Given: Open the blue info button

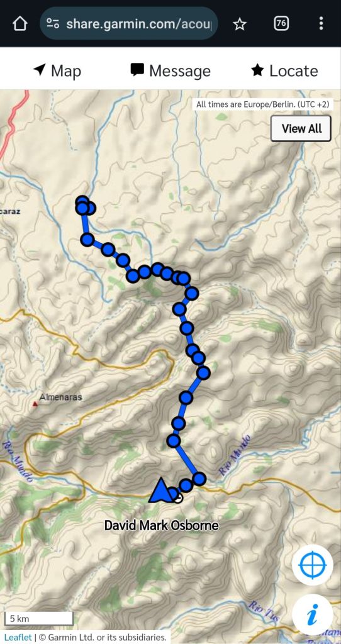Looking at the screenshot, I should (x=313, y=615).
